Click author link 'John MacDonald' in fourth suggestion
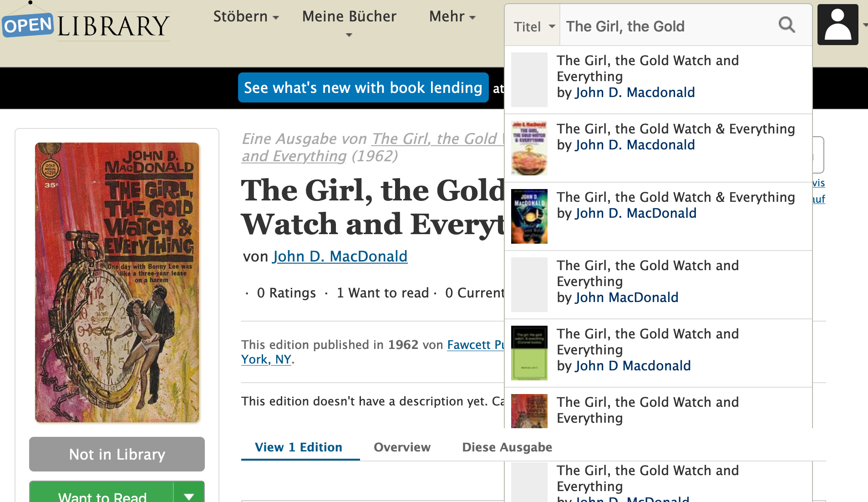 pyautogui.click(x=627, y=297)
